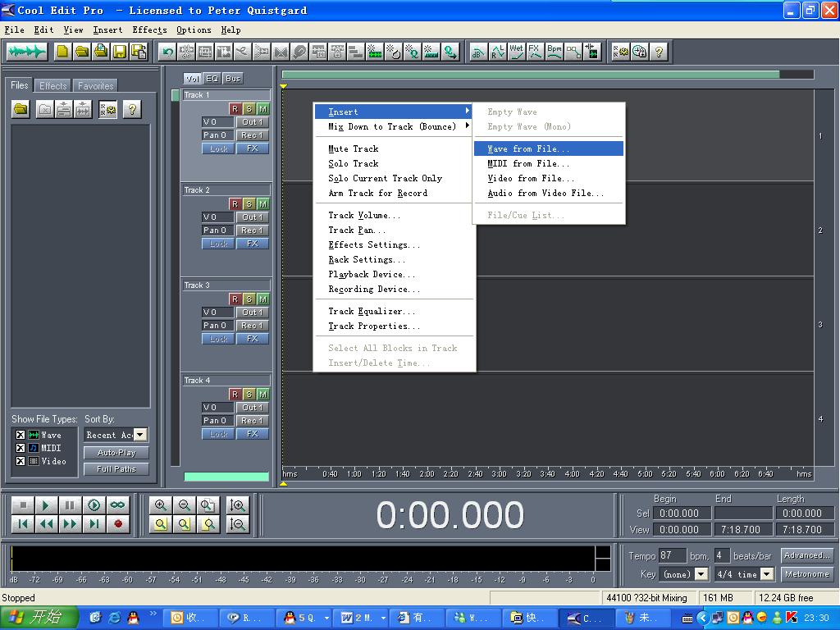Click the Rewind transport button

[x=46, y=524]
